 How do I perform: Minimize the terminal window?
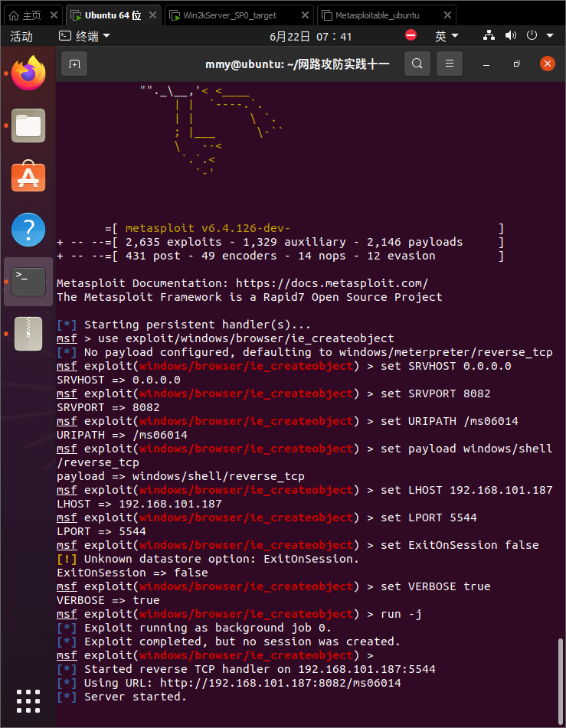coord(486,64)
